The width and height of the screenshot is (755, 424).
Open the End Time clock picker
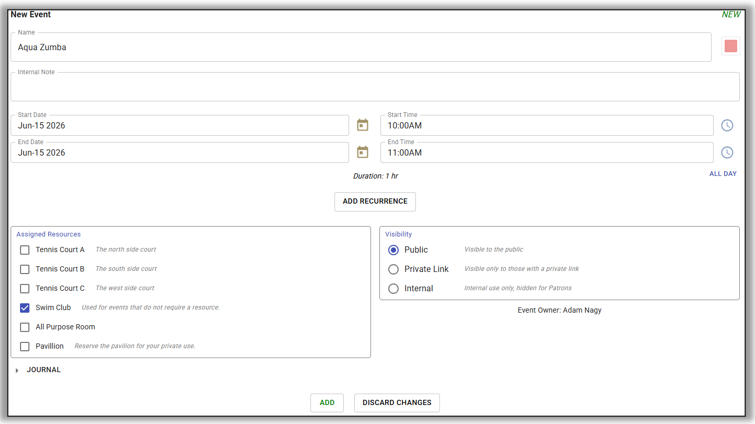[x=727, y=153]
